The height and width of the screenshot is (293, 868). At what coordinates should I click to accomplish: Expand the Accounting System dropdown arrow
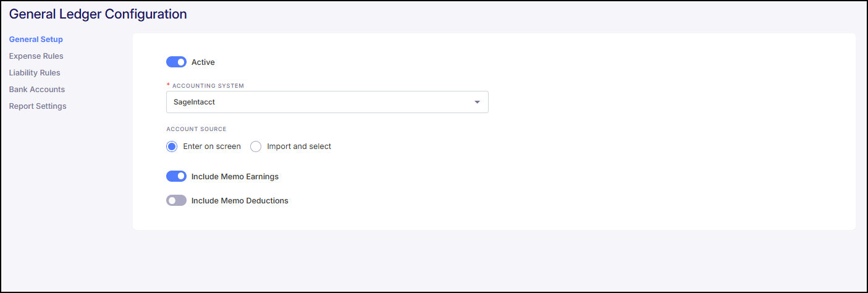click(477, 103)
